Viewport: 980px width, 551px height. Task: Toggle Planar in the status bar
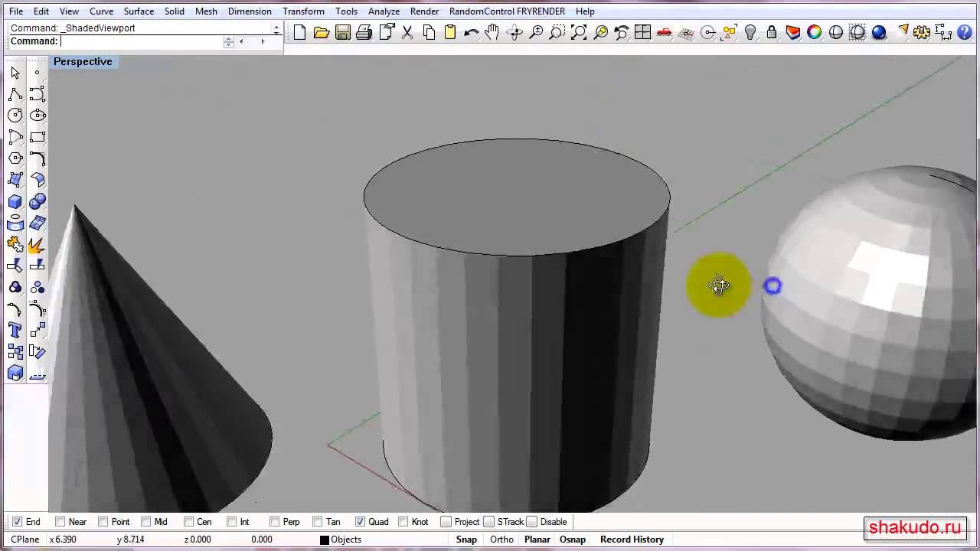pyautogui.click(x=537, y=540)
